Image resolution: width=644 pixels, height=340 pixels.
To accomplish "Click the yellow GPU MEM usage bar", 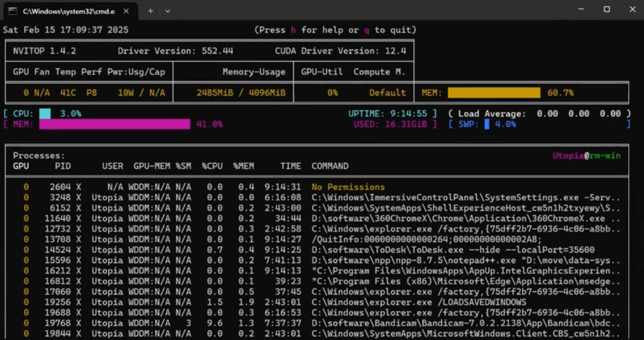I will point(494,93).
